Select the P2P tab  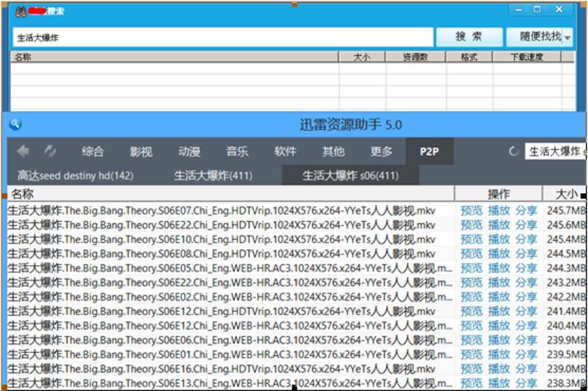(429, 152)
